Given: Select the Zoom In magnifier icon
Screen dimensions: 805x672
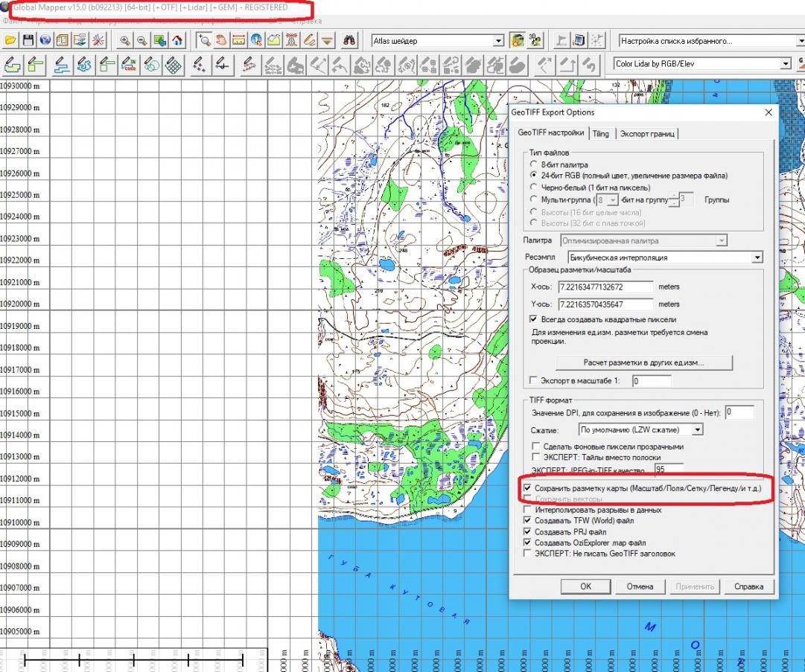Looking at the screenshot, I should pyautogui.click(x=124, y=41).
